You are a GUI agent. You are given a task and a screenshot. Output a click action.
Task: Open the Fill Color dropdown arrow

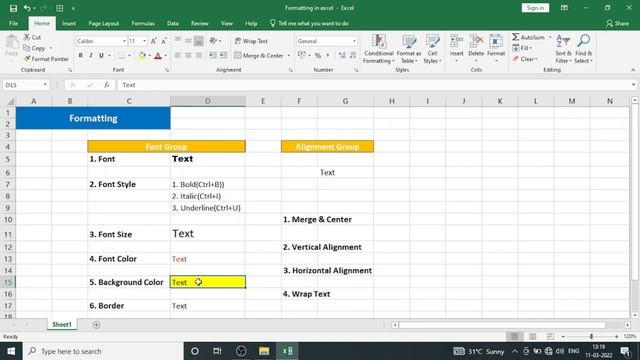coord(149,56)
